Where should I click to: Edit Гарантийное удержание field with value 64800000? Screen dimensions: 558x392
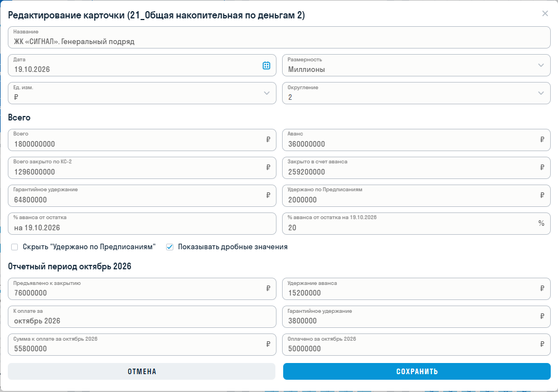tap(142, 196)
